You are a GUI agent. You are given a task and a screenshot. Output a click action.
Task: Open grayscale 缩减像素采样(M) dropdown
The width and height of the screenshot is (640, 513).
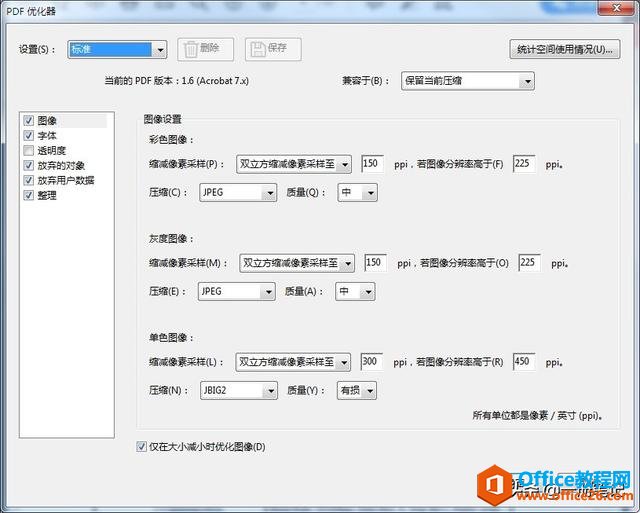coord(297,263)
